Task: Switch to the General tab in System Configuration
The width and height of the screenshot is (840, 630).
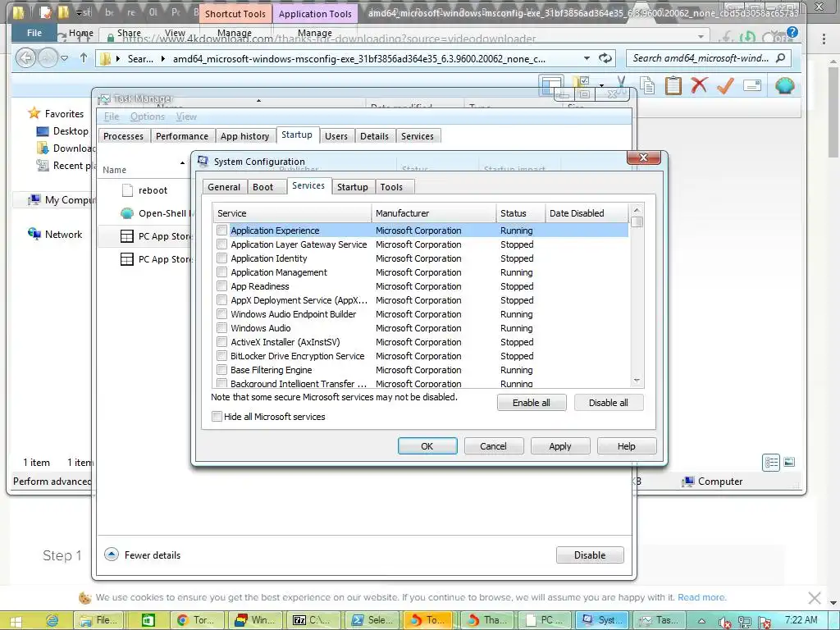Action: coord(224,187)
